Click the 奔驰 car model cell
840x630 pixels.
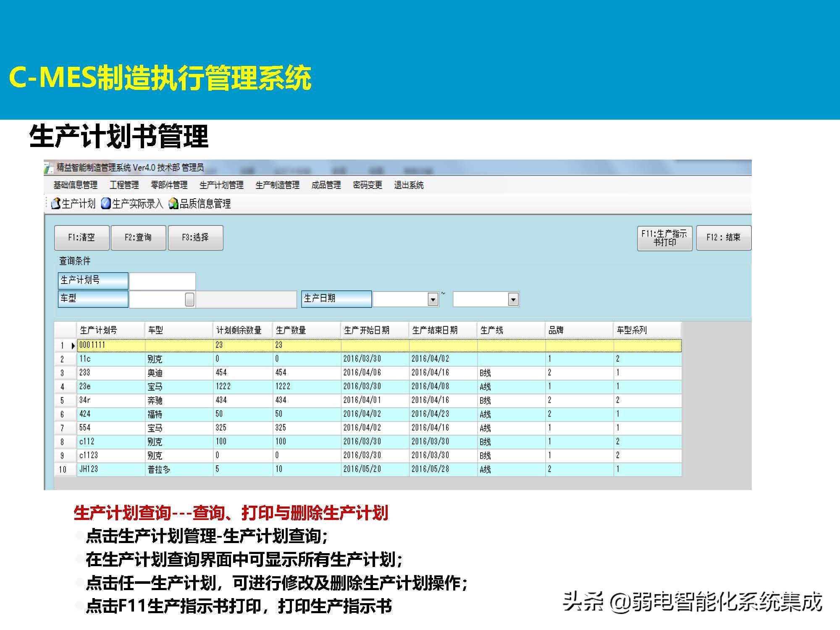(x=179, y=401)
